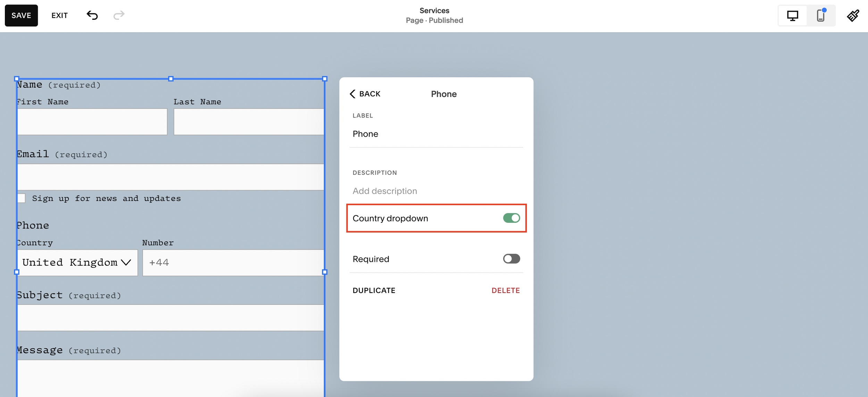The height and width of the screenshot is (397, 868).
Task: Switch to mobile view icon
Action: [x=820, y=16]
